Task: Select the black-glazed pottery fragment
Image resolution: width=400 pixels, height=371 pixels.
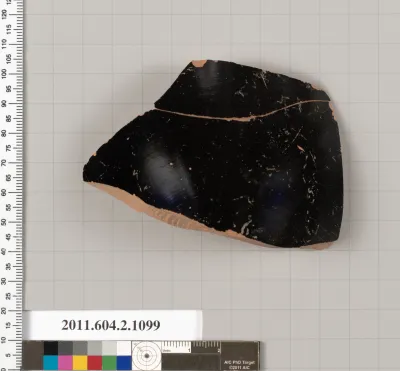Action: (213, 154)
